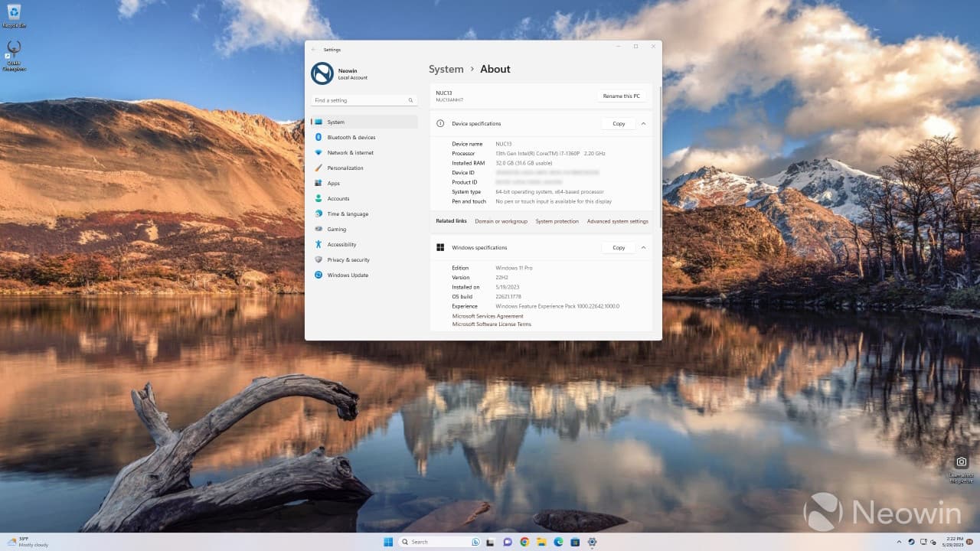Show hidden system tray icons

900,542
